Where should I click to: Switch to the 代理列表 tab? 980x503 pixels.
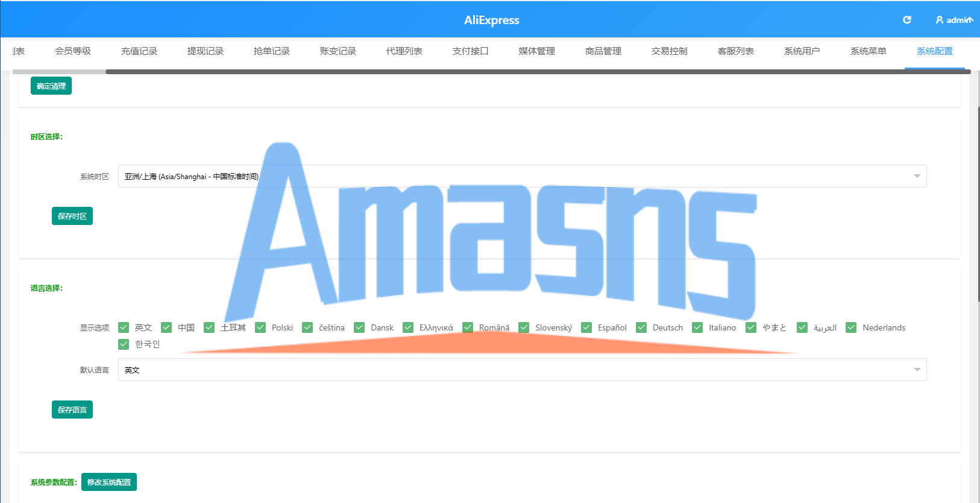[404, 51]
